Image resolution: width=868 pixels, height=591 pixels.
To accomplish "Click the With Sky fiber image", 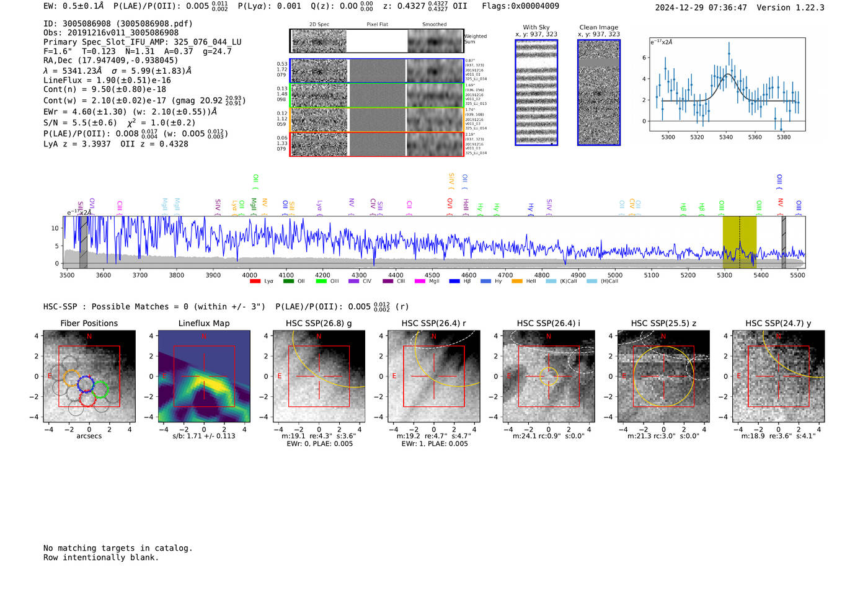I will pos(536,92).
